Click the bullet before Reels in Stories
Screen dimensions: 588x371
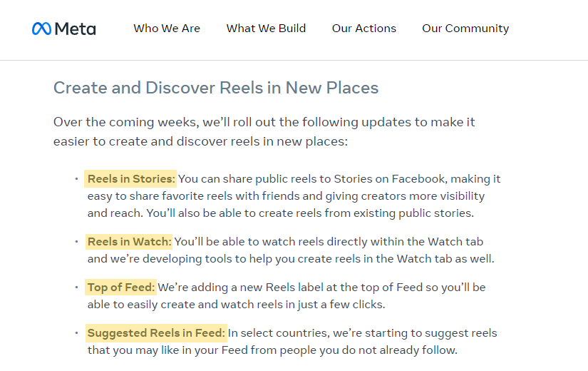[76, 179]
